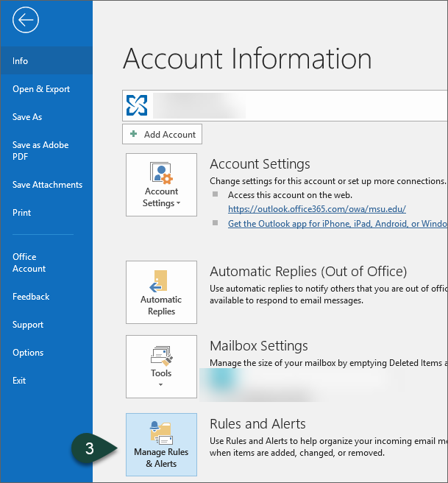Open the Open & Export page
The height and width of the screenshot is (483, 448).
point(41,89)
